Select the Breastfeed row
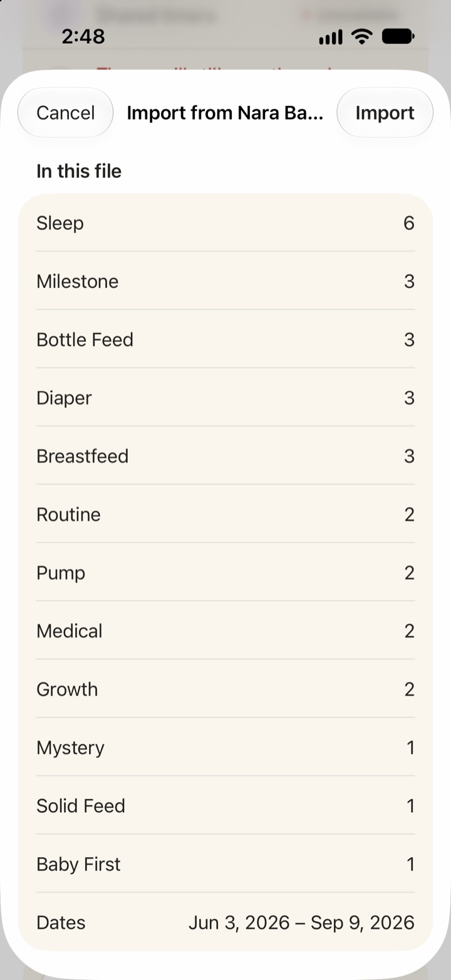The height and width of the screenshot is (980, 451). point(225,456)
